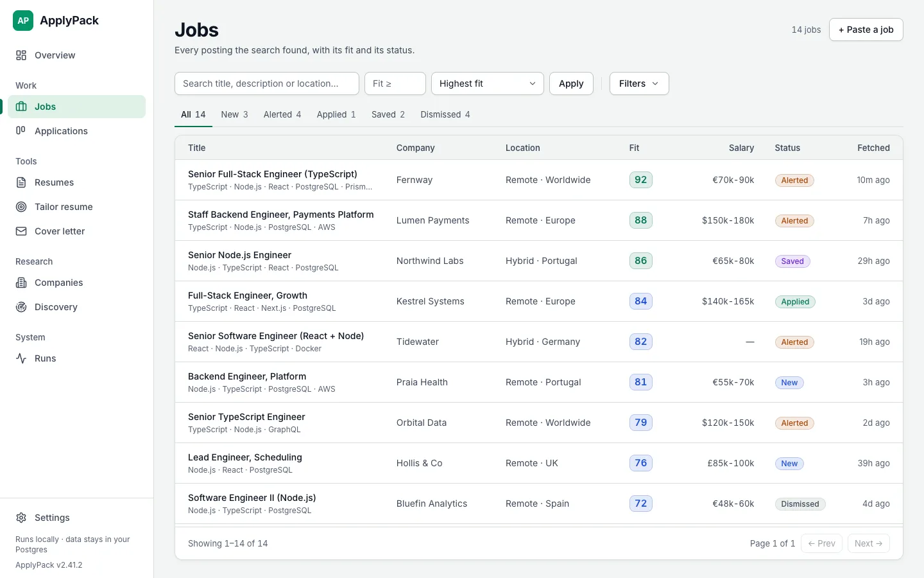Click the Next page button
Image resolution: width=924 pixels, height=578 pixels.
coord(869,543)
